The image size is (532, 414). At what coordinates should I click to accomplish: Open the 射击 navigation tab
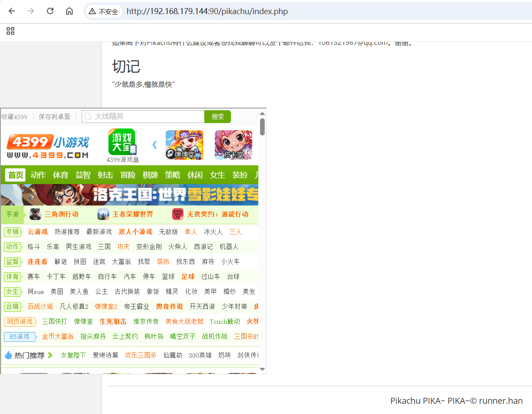105,175
